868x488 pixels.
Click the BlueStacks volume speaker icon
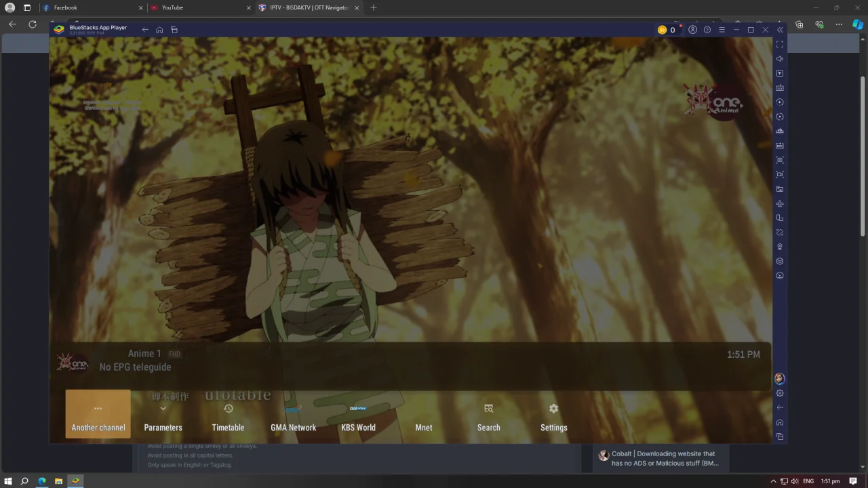point(780,59)
